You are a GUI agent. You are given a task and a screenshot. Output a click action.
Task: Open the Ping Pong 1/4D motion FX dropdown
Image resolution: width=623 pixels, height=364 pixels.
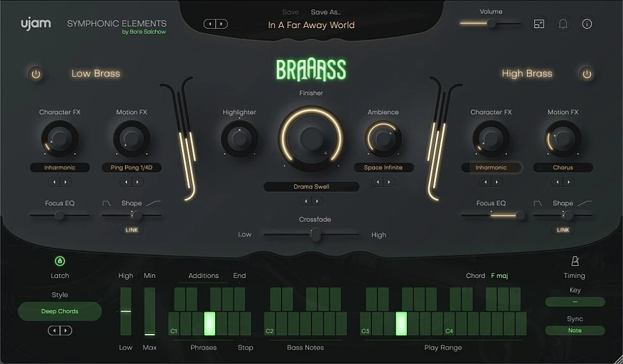131,168
